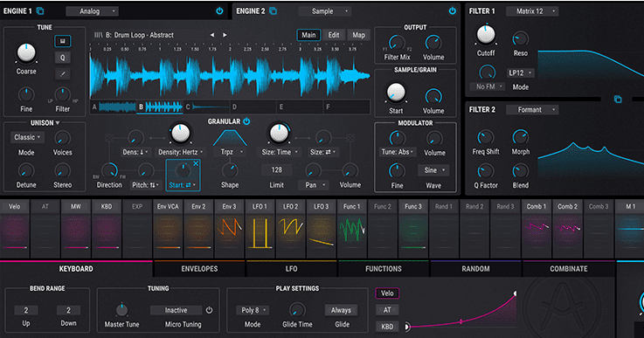Open the Functions tab
644x338 pixels.
[384, 269]
